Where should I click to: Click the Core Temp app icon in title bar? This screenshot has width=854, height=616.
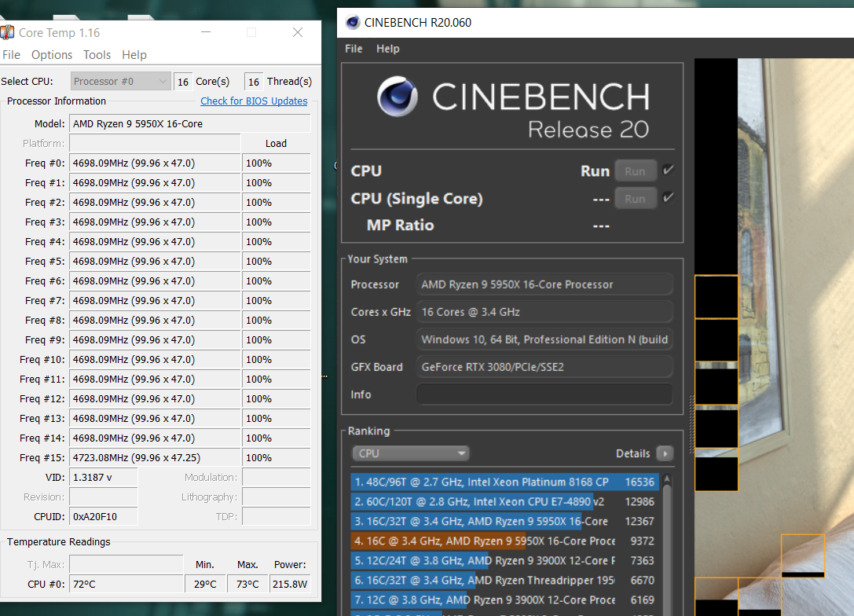(x=6, y=33)
